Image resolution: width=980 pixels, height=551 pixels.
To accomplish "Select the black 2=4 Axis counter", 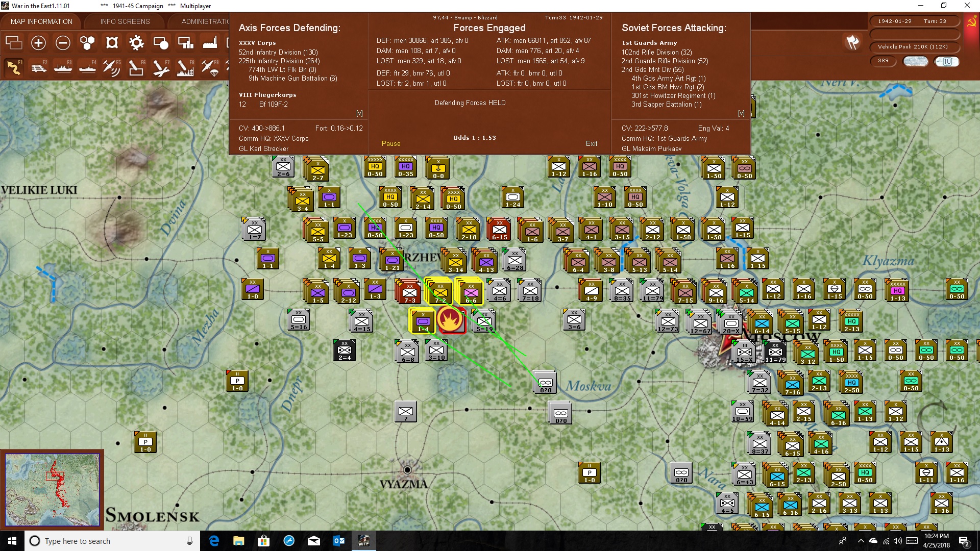I will coord(345,350).
